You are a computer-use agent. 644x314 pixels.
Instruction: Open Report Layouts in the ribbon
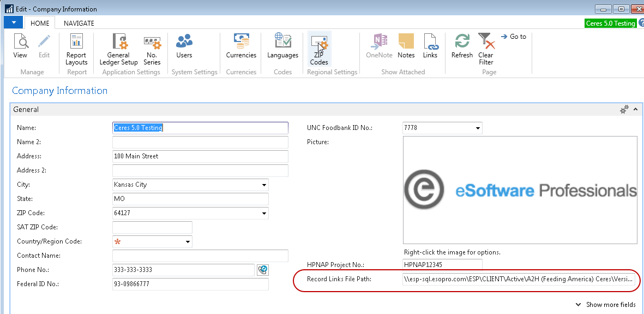click(76, 49)
